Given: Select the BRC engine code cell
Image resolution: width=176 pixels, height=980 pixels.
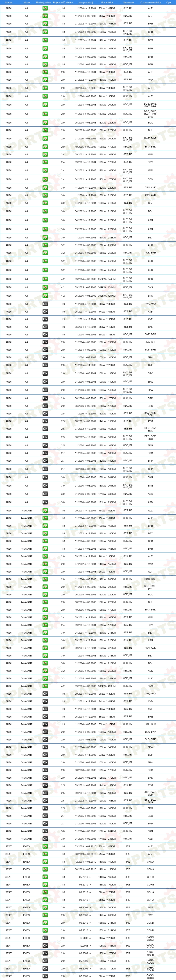Looking at the screenshot, I should click(x=150, y=373).
